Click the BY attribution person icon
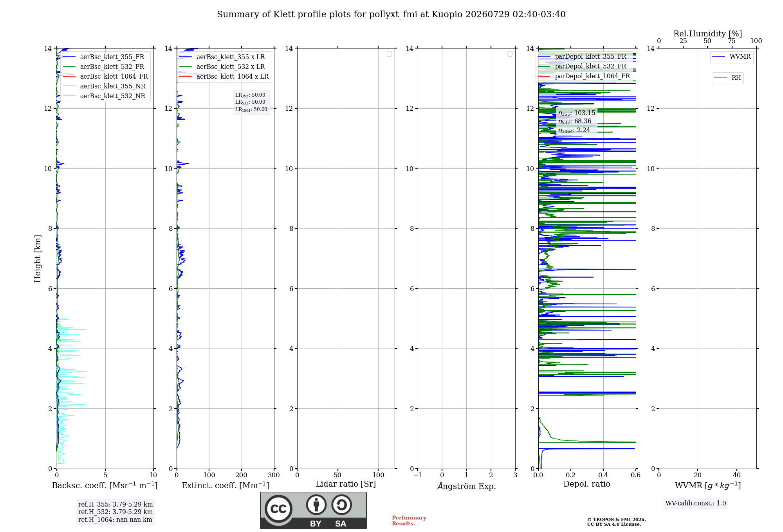The image size is (783, 532). tap(316, 505)
